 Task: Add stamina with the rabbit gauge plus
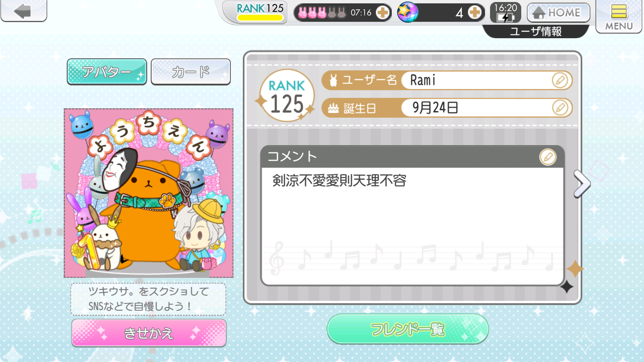click(382, 13)
